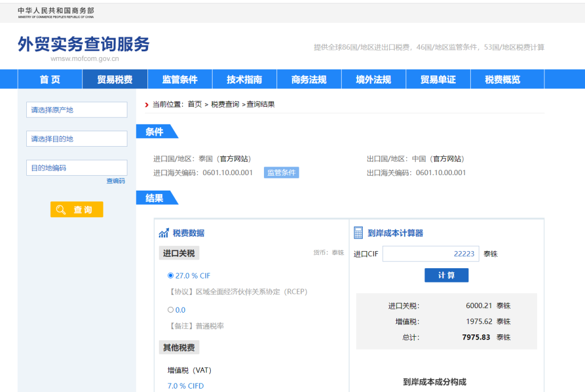Click the 中华人民共和国商务部 logo
Screen dimensions: 585x392
(x=56, y=13)
